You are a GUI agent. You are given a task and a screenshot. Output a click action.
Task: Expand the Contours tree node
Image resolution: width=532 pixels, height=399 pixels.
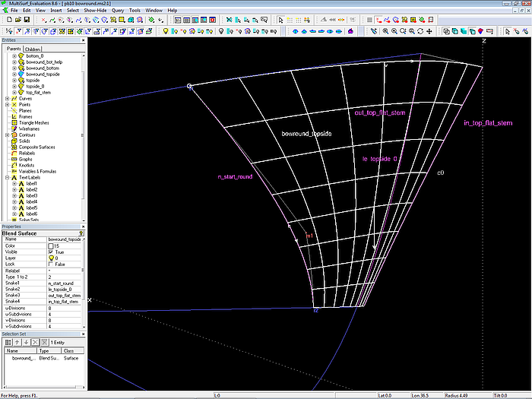click(7, 134)
